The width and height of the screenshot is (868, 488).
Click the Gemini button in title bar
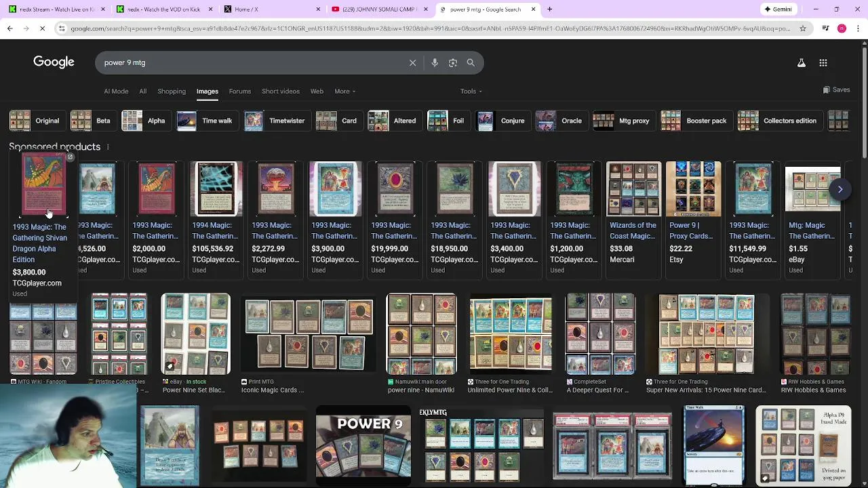778,9
